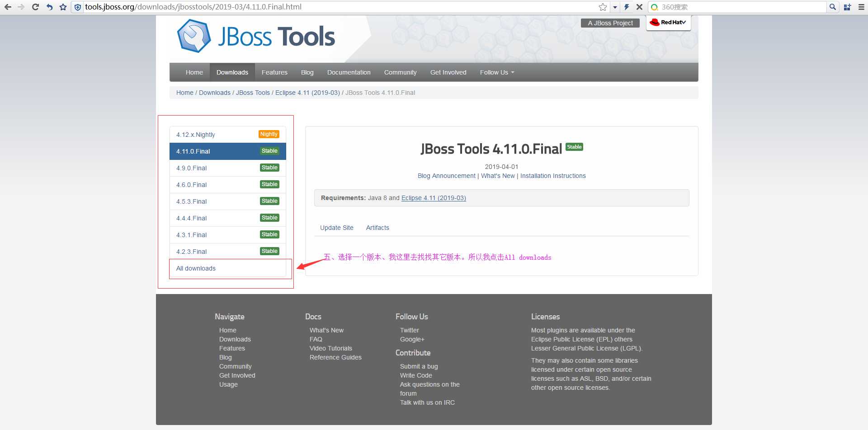Click footer FAQ link
The width and height of the screenshot is (868, 430).
pyautogui.click(x=316, y=339)
